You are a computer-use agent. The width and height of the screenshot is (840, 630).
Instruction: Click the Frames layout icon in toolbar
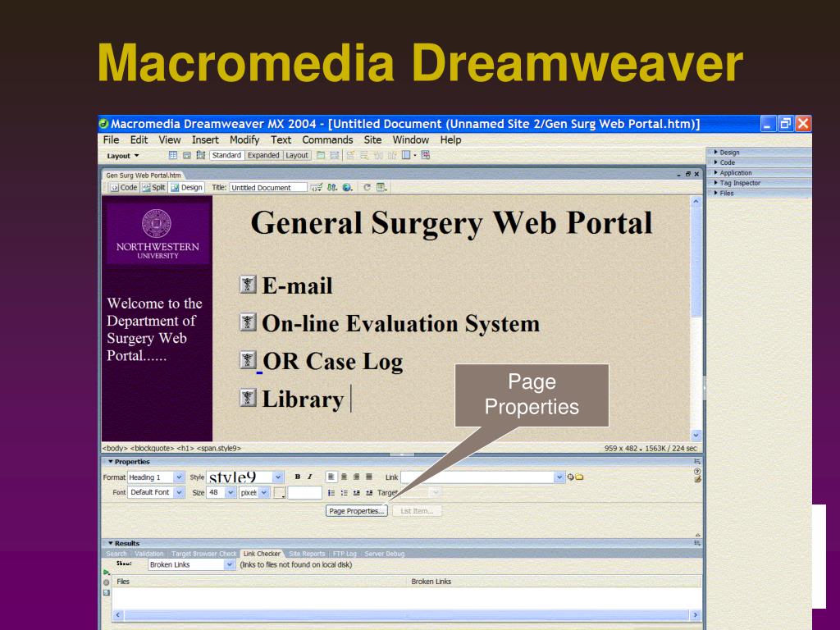coord(407,155)
